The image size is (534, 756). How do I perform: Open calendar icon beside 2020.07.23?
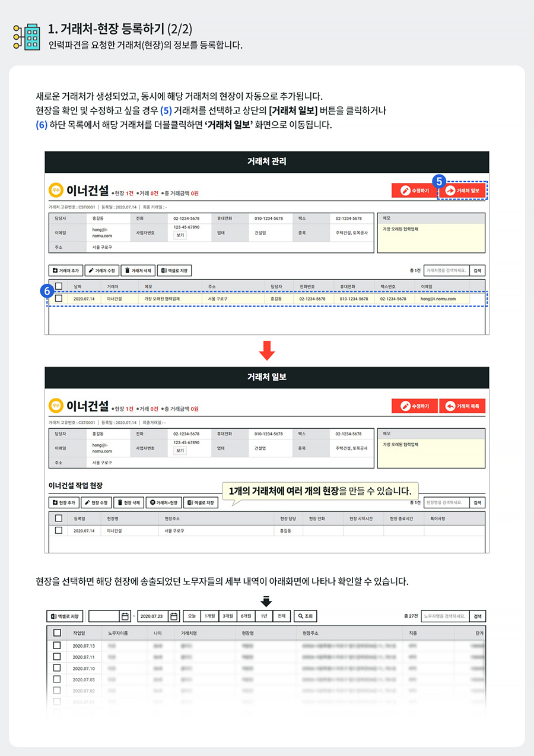pos(174,616)
